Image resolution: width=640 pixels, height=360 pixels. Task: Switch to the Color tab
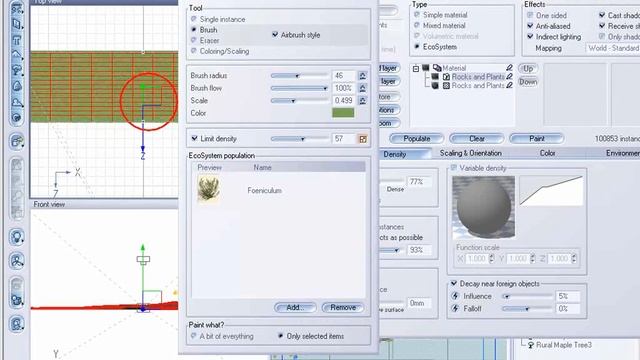click(x=547, y=153)
